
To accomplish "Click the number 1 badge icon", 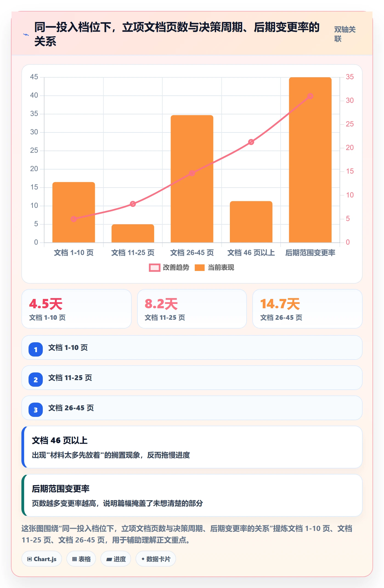I will 36,349.
